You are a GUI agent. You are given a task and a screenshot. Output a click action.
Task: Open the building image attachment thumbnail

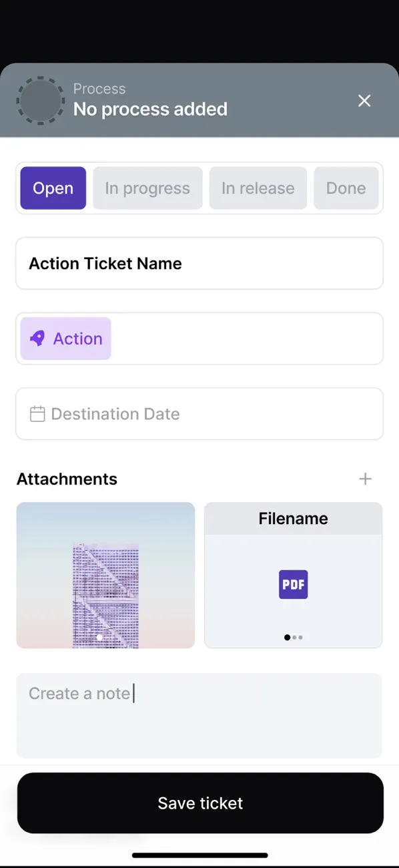(x=105, y=576)
